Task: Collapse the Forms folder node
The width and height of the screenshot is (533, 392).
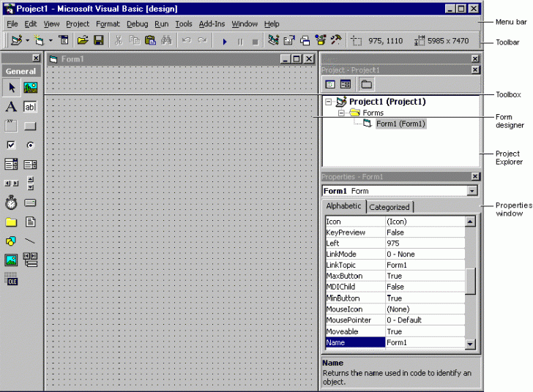Action: (x=341, y=113)
